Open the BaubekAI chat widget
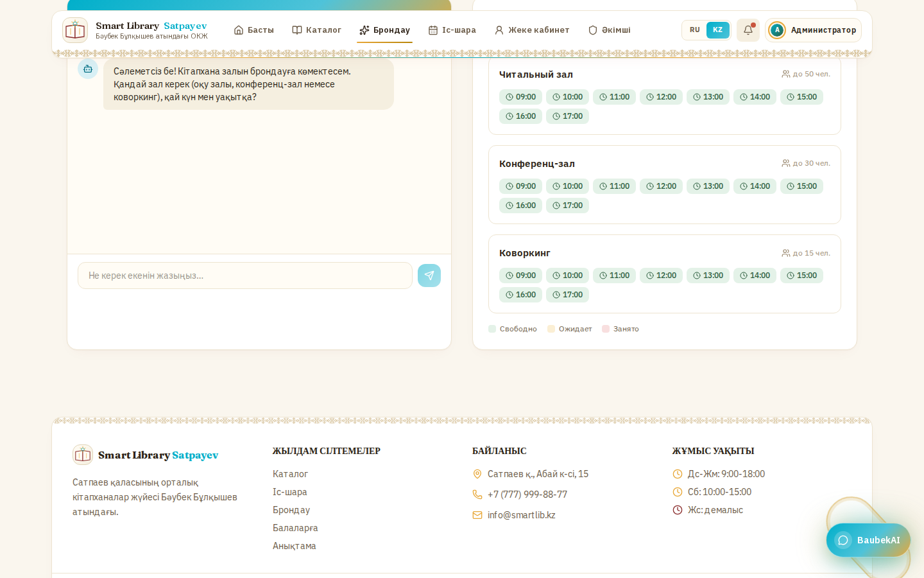 [868, 540]
